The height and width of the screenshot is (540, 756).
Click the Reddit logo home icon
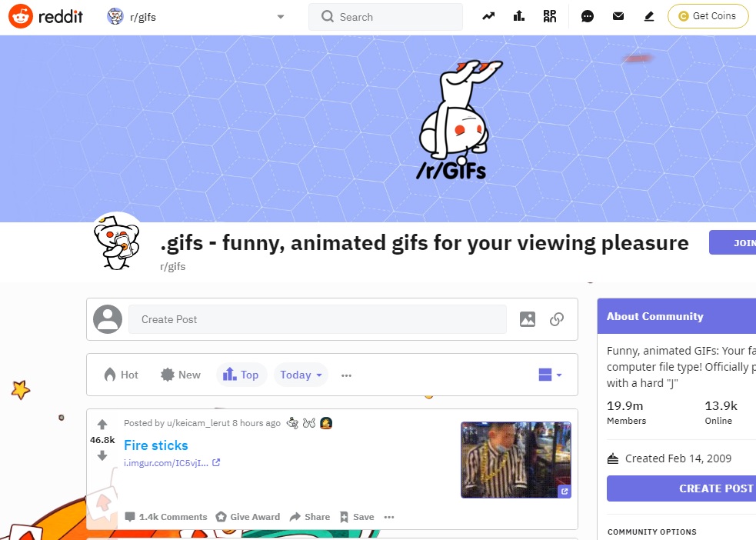21,16
